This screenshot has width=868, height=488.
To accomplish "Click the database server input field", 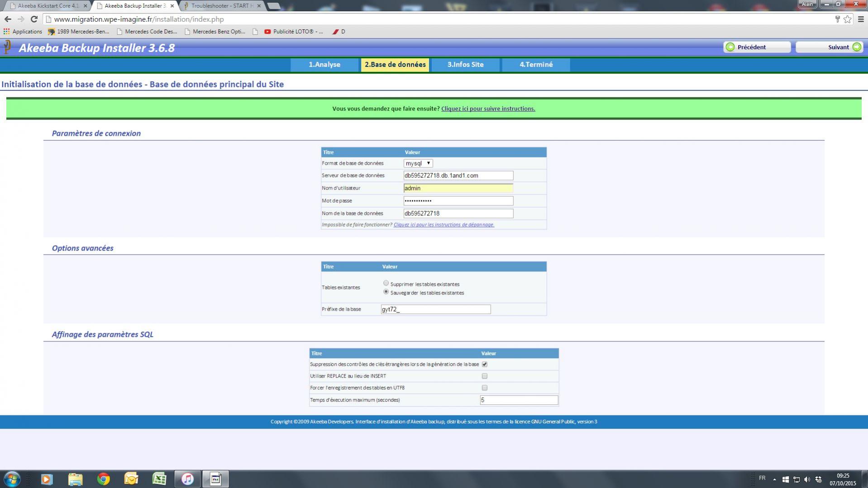I will coord(458,175).
